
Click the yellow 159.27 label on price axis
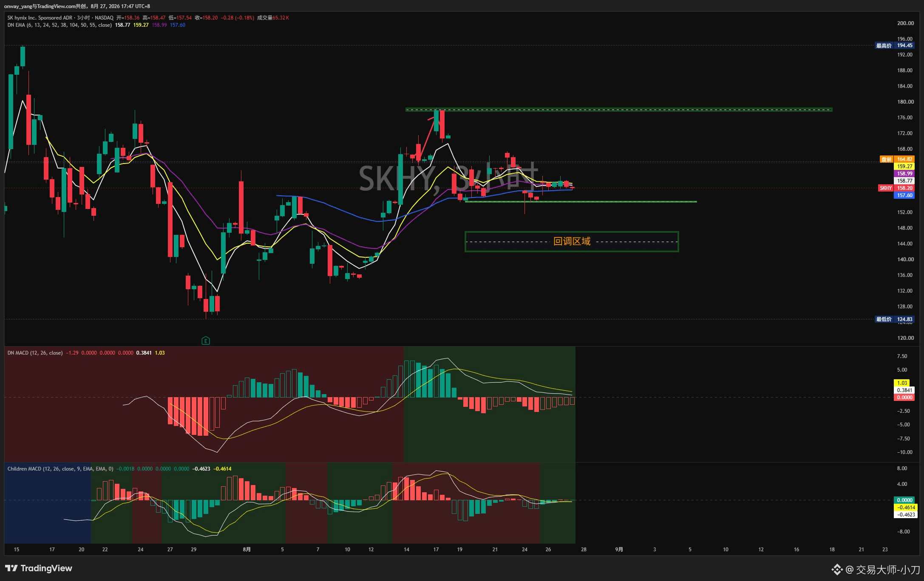click(904, 166)
